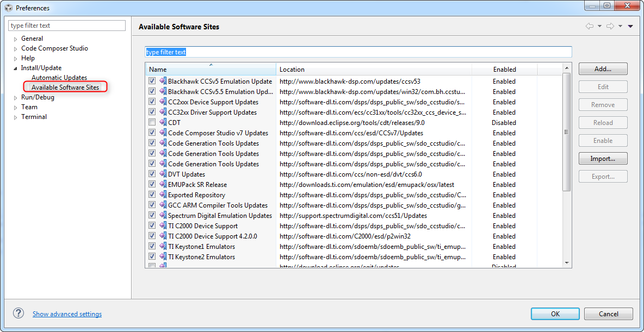Click the Preferences icon in the title bar
Viewport: 644px width, 332px height.
click(8, 8)
